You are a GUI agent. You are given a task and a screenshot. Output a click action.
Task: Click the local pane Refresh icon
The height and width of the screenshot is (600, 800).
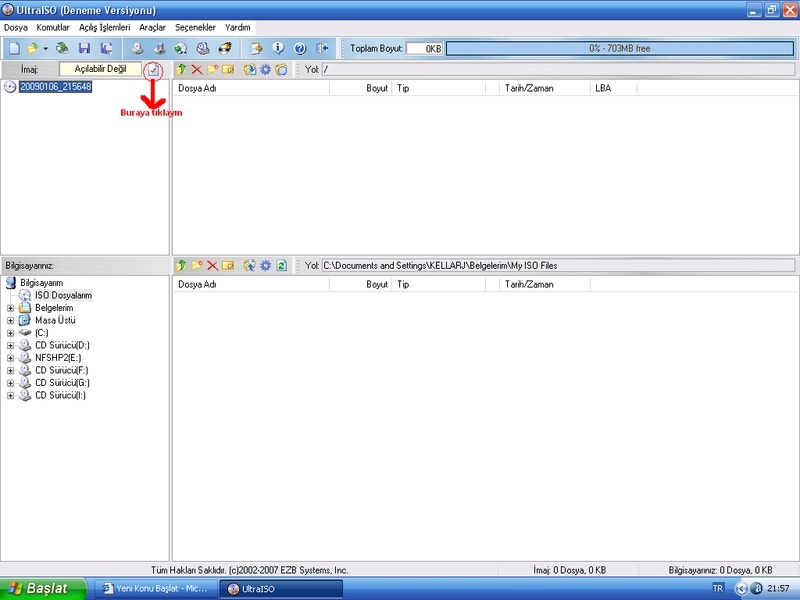point(281,265)
